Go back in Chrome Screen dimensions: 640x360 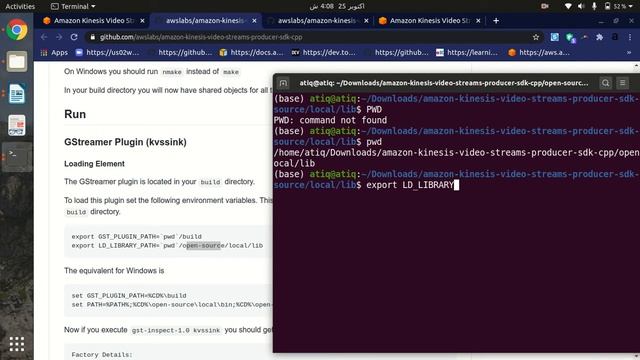tap(44, 37)
